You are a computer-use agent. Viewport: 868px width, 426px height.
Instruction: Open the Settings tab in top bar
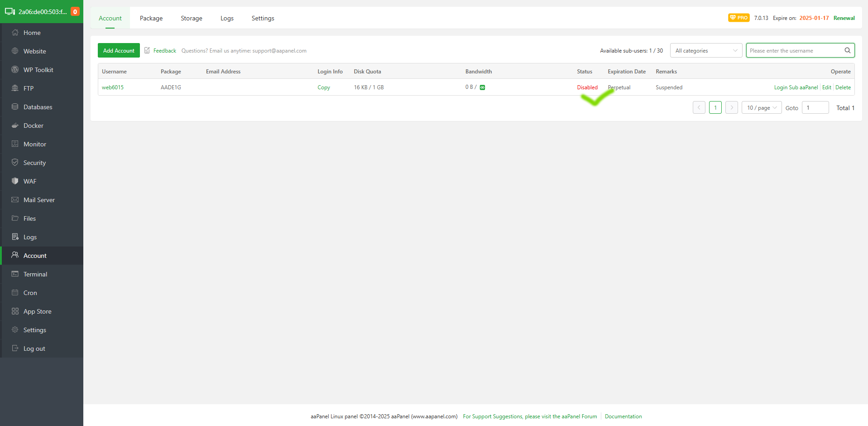(263, 18)
